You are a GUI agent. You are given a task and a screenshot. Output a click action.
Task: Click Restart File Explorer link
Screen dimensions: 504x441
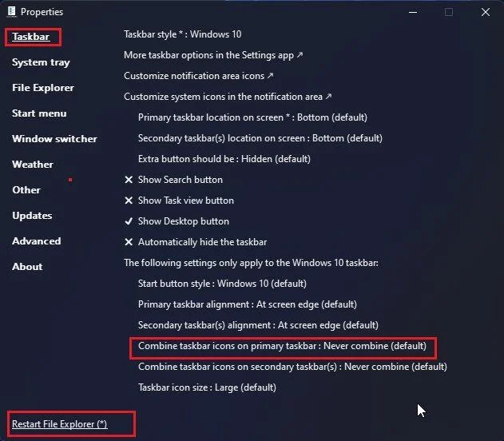pyautogui.click(x=59, y=423)
